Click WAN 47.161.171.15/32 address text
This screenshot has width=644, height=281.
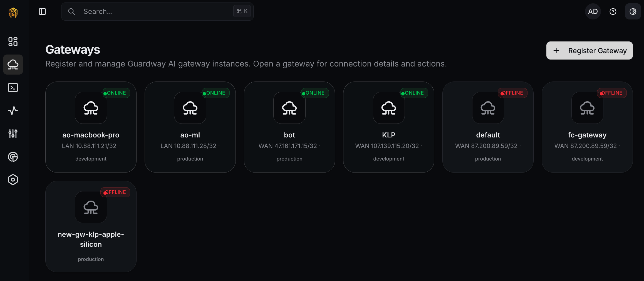(288, 146)
